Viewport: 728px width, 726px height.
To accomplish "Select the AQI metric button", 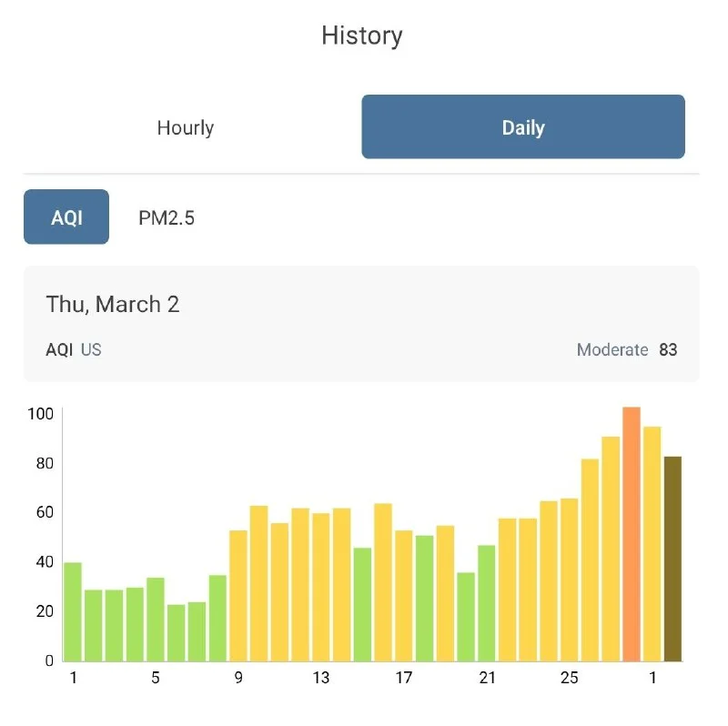I will [x=66, y=217].
